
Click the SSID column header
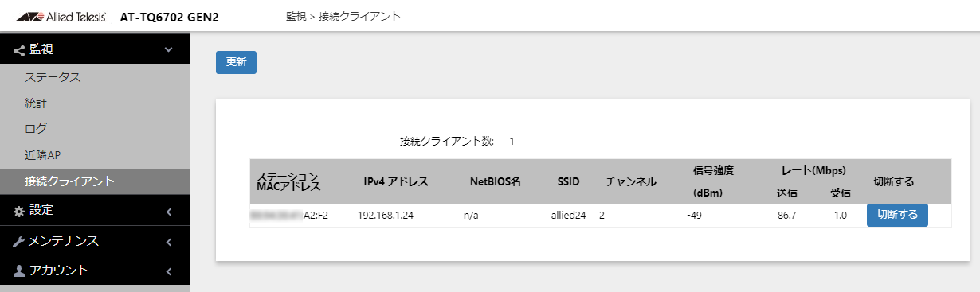(568, 181)
